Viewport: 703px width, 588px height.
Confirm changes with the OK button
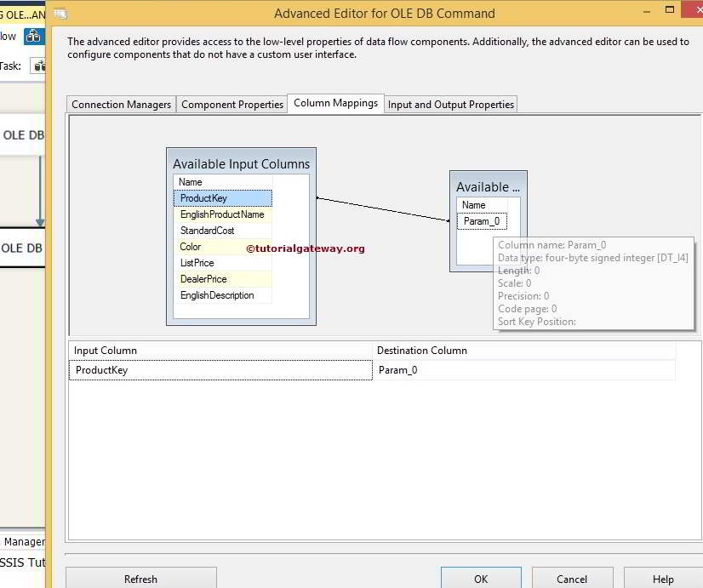point(480,579)
